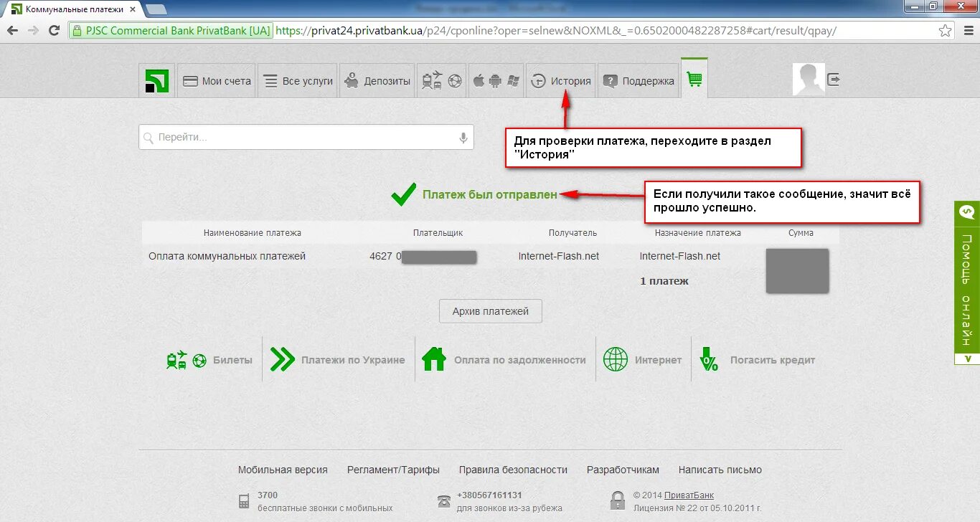Viewport: 980px width, 522px height.
Task: Open Платежи по Украине shortcut
Action: (338, 360)
